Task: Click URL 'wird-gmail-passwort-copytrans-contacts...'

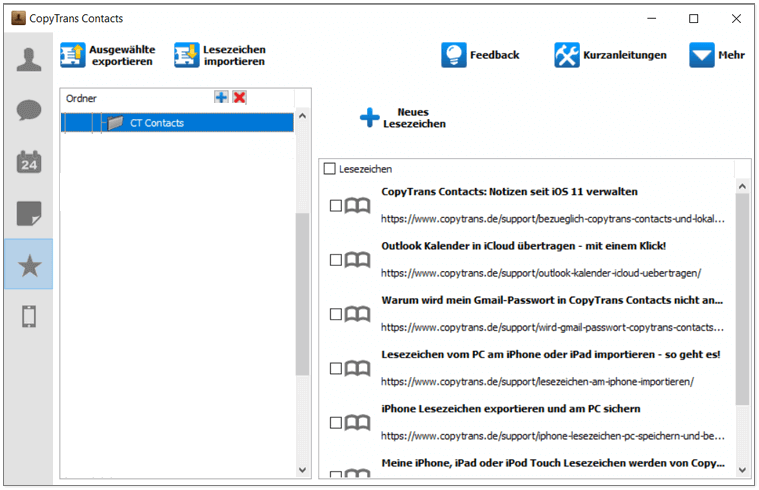Action: click(552, 327)
